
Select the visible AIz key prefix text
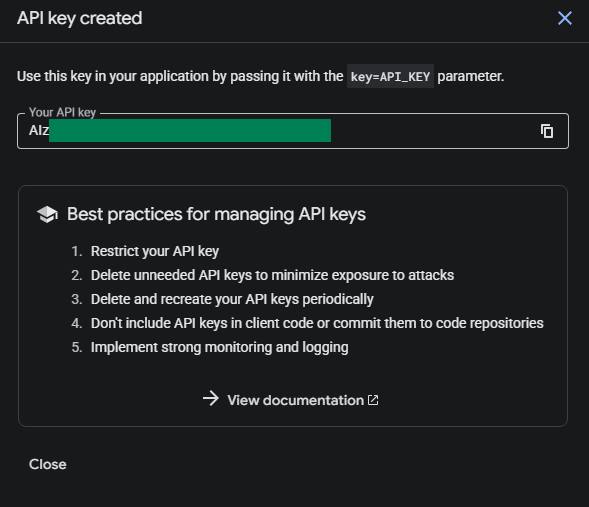pyautogui.click(x=39, y=131)
